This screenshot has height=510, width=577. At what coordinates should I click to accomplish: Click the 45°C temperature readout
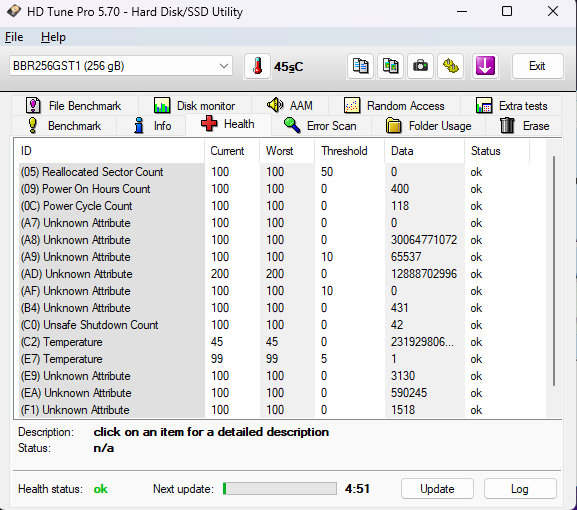(288, 67)
